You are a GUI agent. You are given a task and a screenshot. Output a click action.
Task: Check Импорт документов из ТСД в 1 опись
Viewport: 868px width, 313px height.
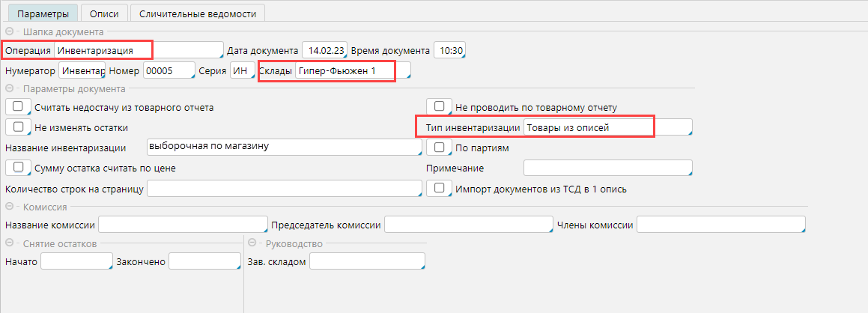(439, 188)
